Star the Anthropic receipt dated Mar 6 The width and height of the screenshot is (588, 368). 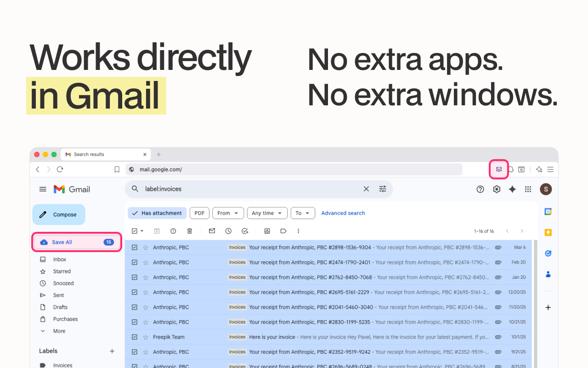pyautogui.click(x=146, y=247)
